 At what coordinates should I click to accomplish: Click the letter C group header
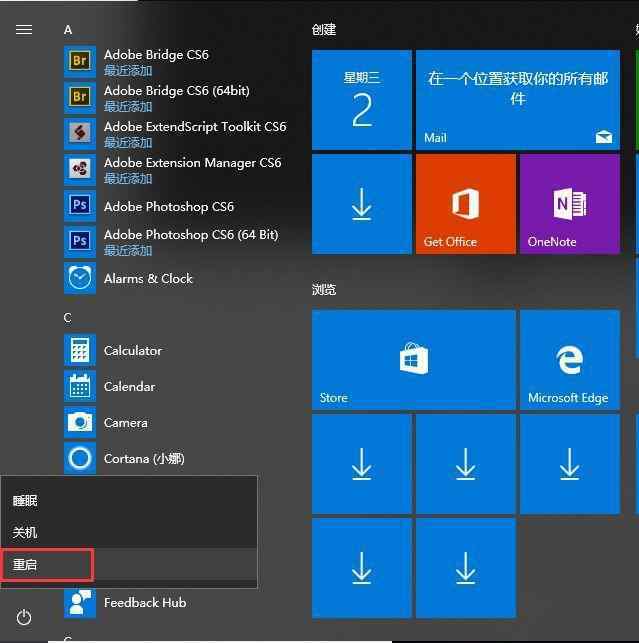[x=68, y=318]
